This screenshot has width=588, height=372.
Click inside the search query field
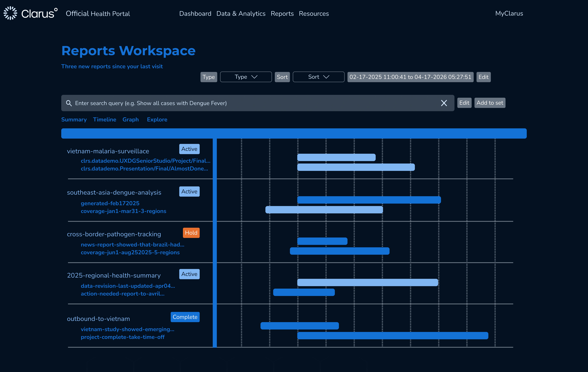point(244,103)
